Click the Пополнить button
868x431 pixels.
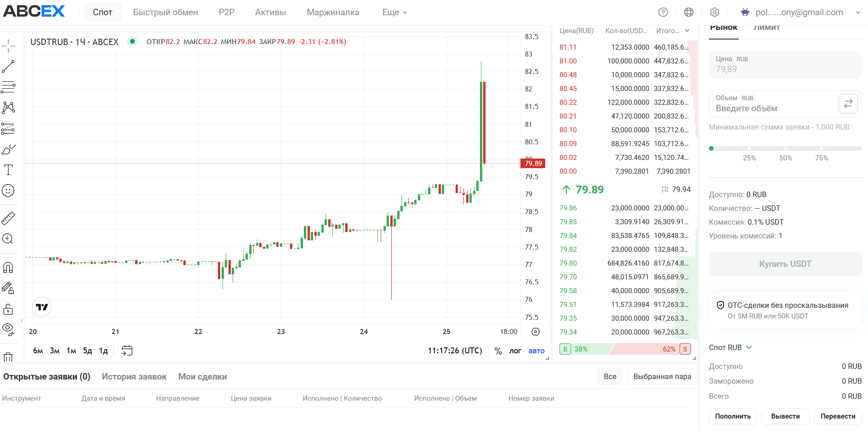click(x=733, y=416)
